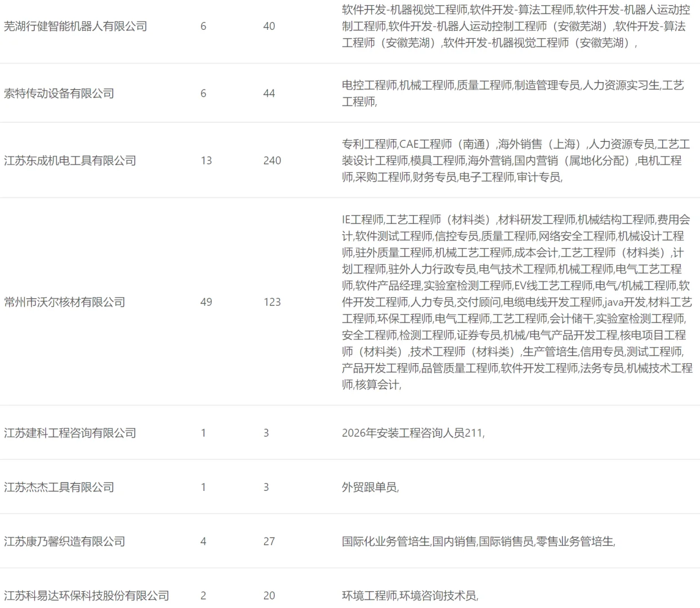Select company name 索特传动设备有限公司
Image resolution: width=700 pixels, height=608 pixels.
tap(59, 93)
